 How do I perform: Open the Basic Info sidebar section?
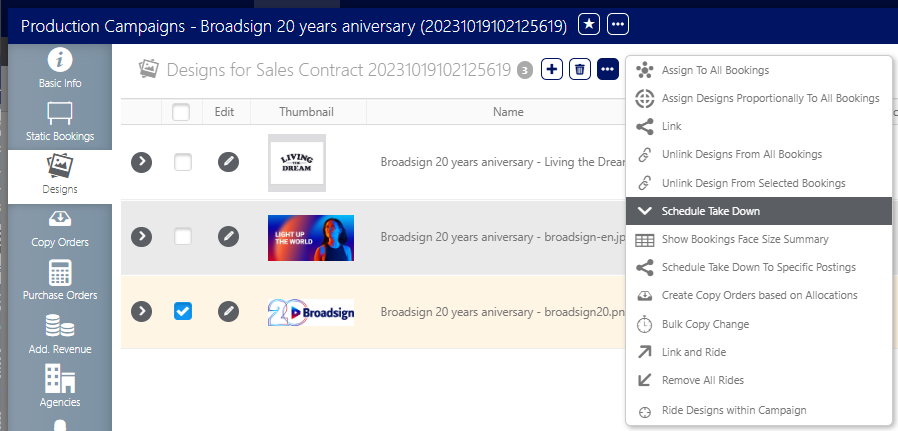pos(59,69)
